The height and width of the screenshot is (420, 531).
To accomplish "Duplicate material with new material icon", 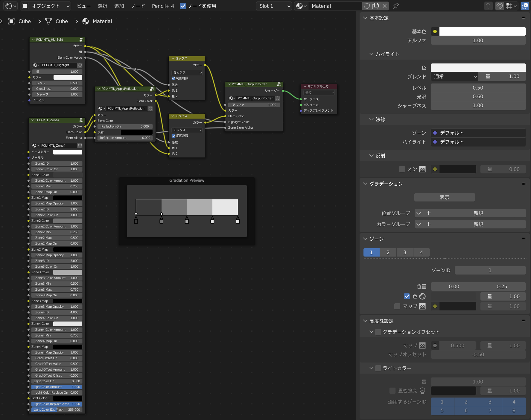I will coord(376,6).
